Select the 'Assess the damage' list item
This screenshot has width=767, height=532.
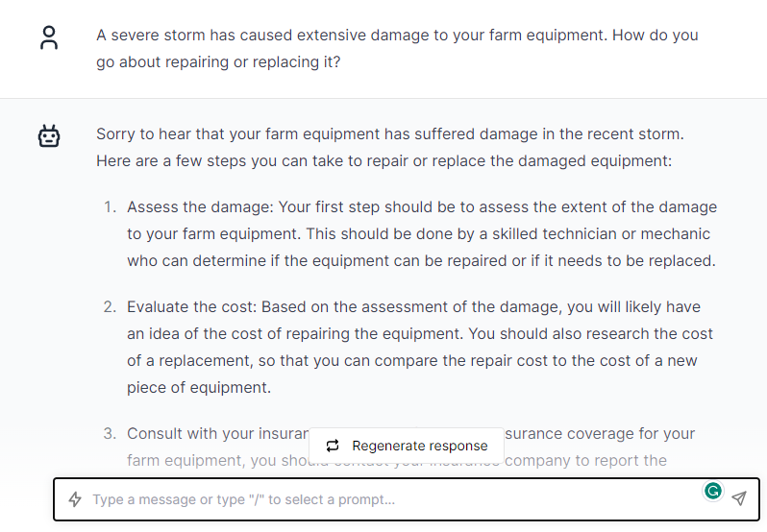[x=422, y=233]
